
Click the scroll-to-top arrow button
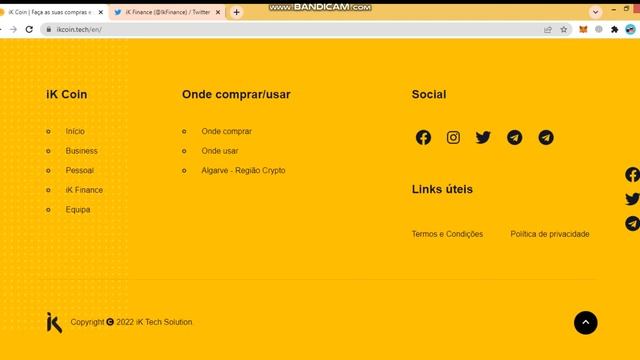(x=586, y=323)
